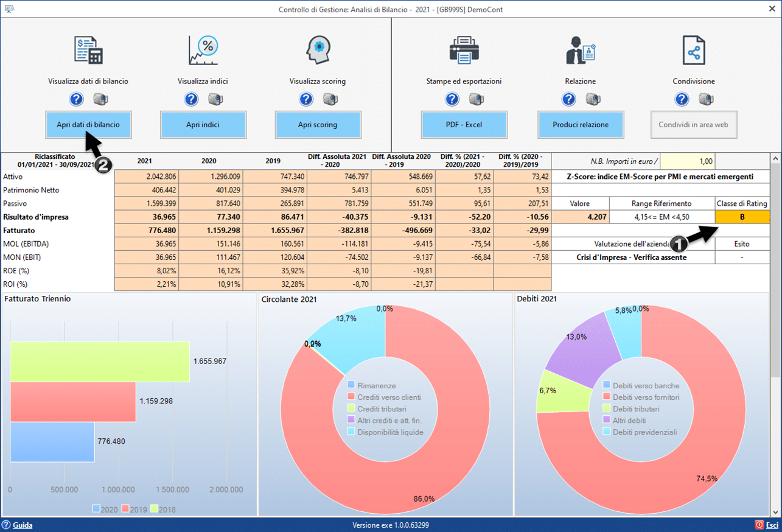Image resolution: width=782 pixels, height=532 pixels.
Task: Open help question mark under Visualizza scoring
Action: [x=306, y=99]
